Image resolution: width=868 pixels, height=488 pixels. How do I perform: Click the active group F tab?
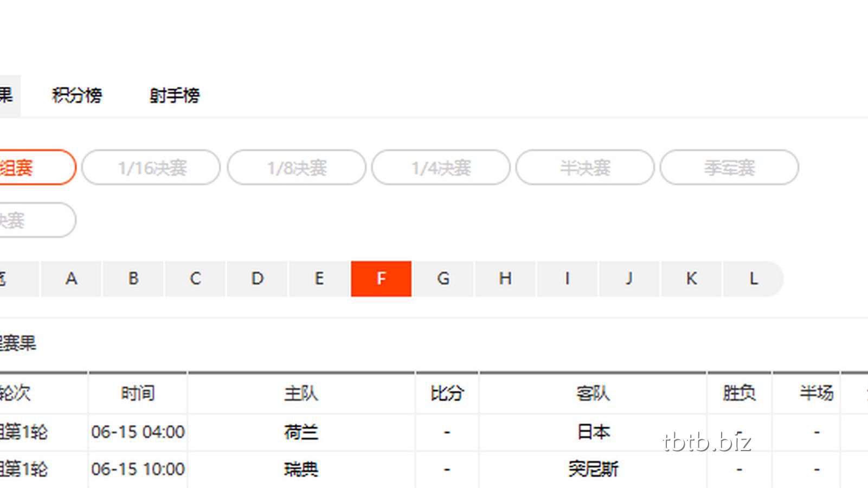(x=381, y=279)
